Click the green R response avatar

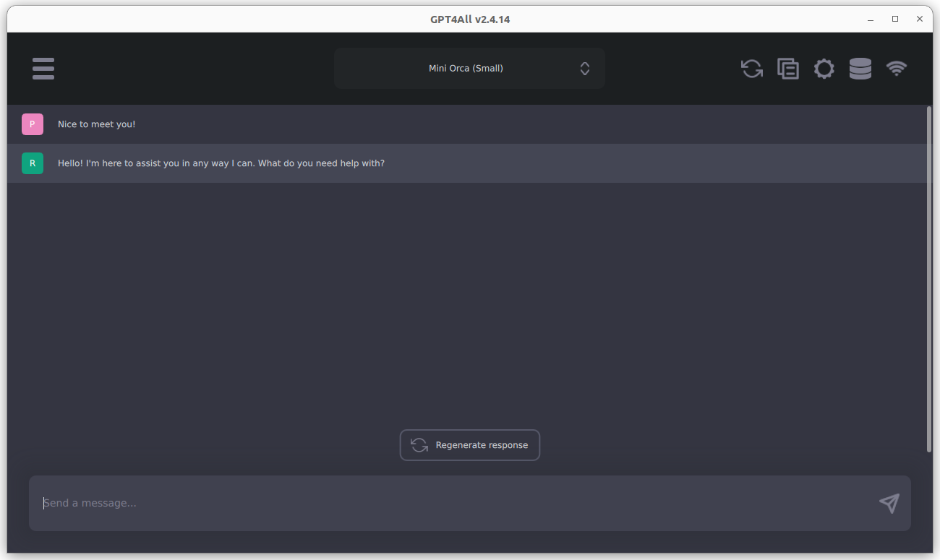(33, 163)
